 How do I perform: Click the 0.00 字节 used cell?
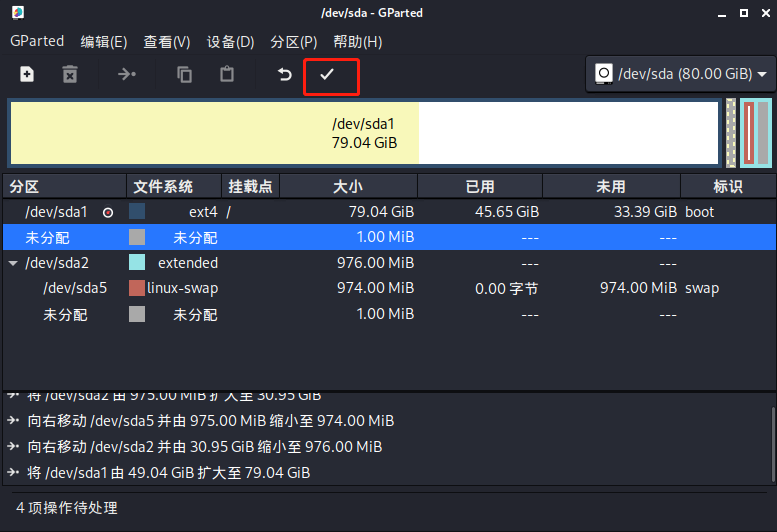click(506, 288)
